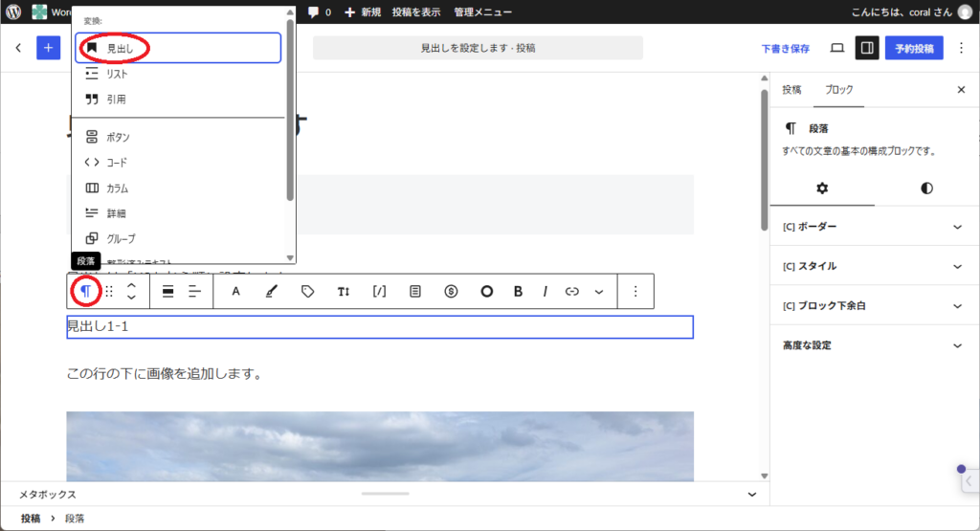Open the gear settings tab

point(822,188)
